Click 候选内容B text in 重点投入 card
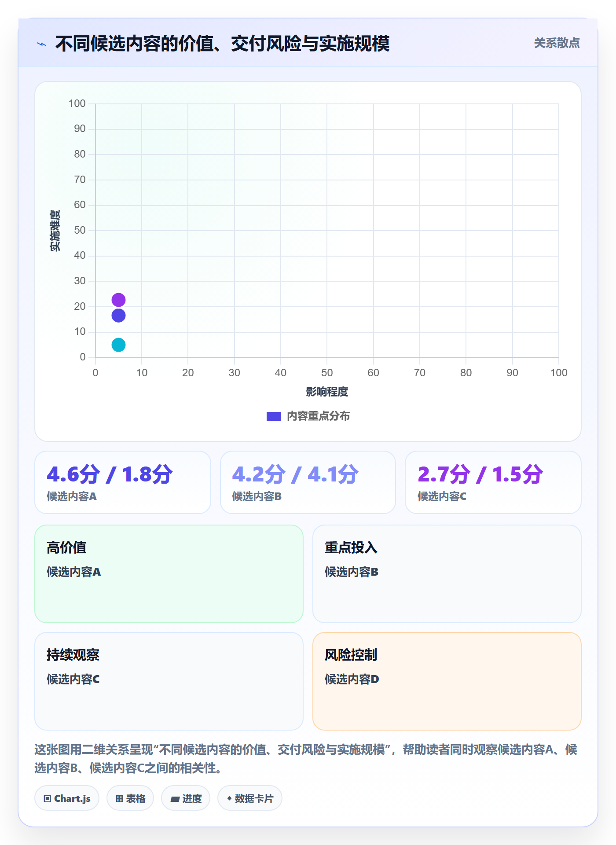The width and height of the screenshot is (616, 845). click(x=352, y=572)
